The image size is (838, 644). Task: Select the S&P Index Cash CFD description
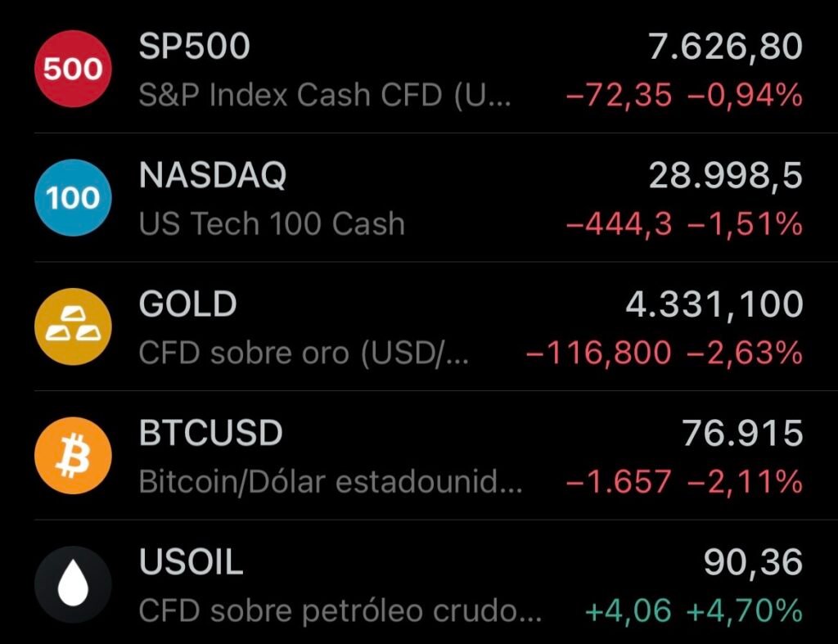[325, 96]
